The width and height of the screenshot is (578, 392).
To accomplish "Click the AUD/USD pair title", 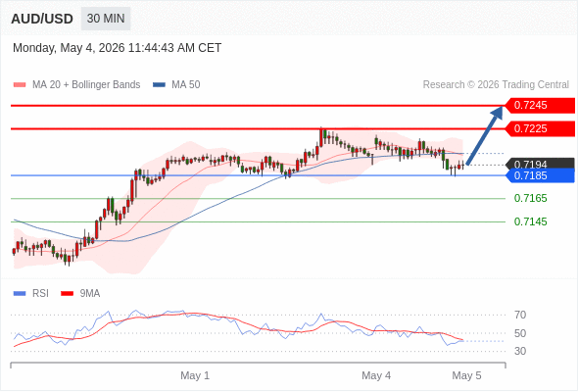I will coord(42,19).
